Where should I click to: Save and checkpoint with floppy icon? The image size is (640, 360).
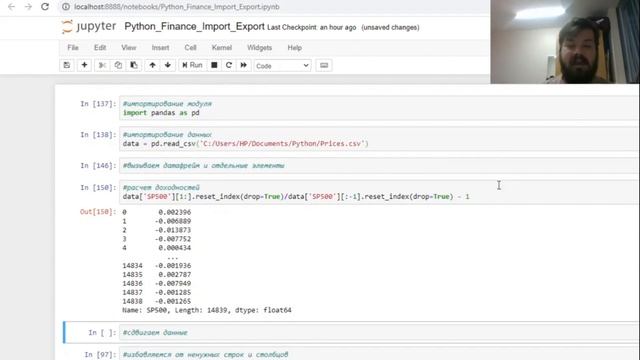pos(67,65)
